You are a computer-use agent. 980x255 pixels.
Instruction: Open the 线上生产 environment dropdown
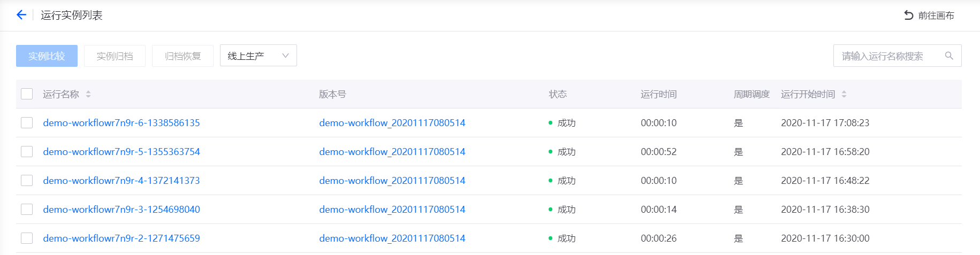(x=259, y=56)
